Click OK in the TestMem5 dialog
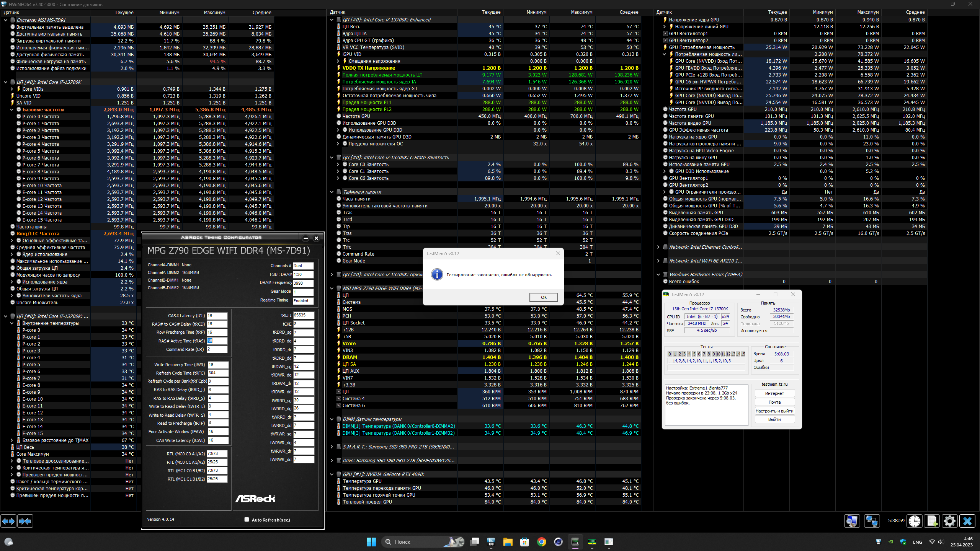This screenshot has width=980, height=551. tap(543, 297)
